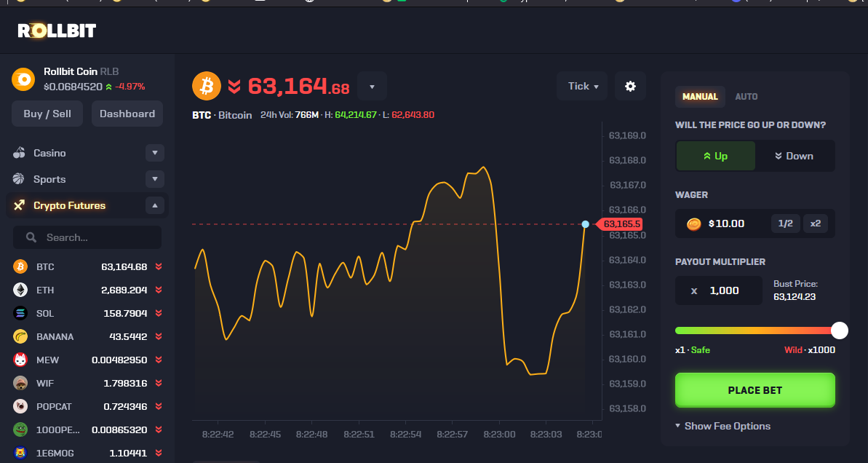Click the Rollbit Coin RLB icon

[23, 80]
